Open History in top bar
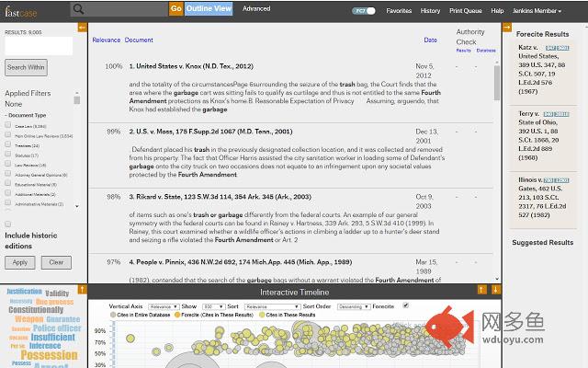This screenshot has width=588, height=368. (430, 11)
